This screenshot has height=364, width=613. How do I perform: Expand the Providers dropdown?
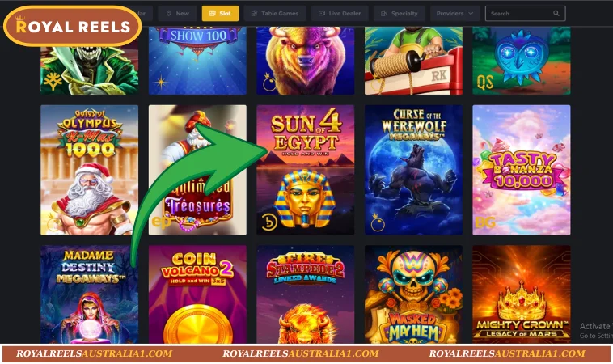[x=454, y=13]
